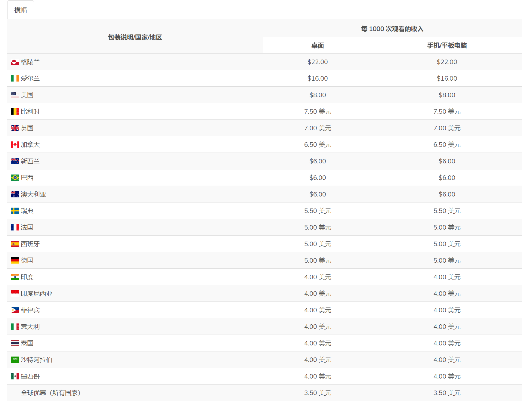Click the Thailand flag icon
Screen dimensions: 532x408
click(x=14, y=343)
